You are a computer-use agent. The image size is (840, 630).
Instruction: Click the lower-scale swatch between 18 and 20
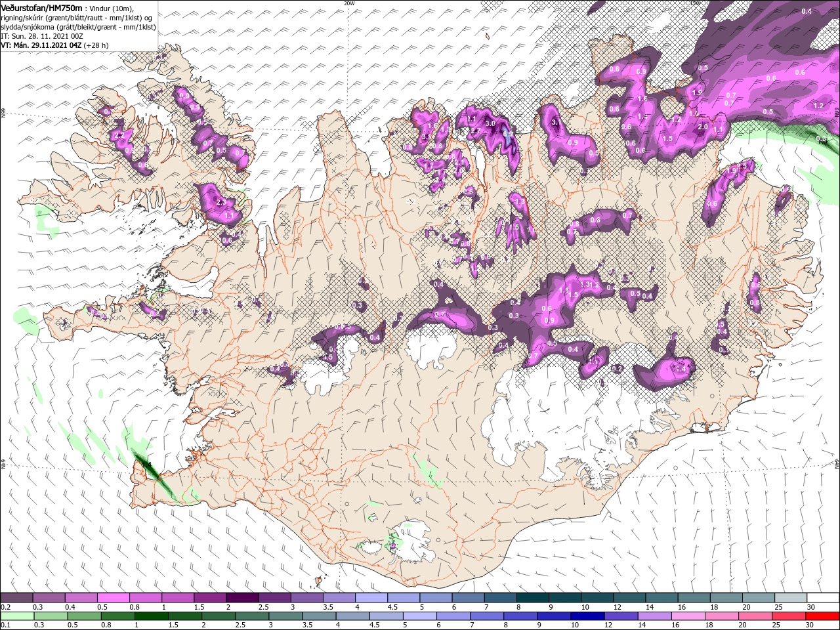[722, 616]
